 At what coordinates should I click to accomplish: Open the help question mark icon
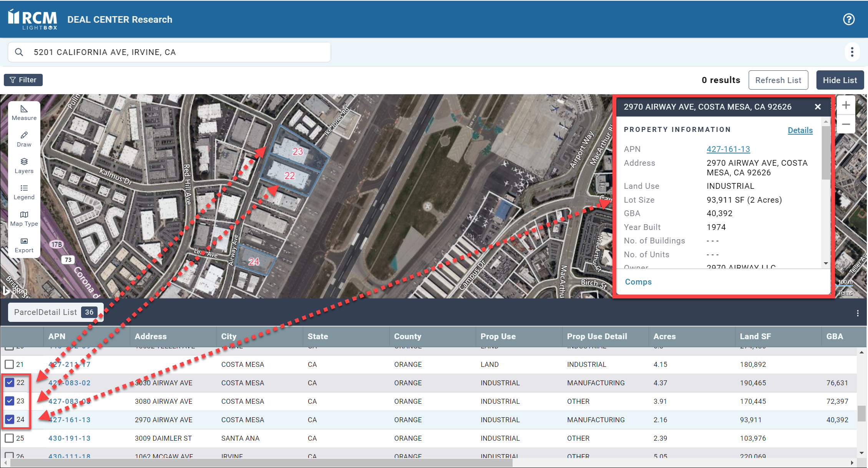[x=848, y=19]
